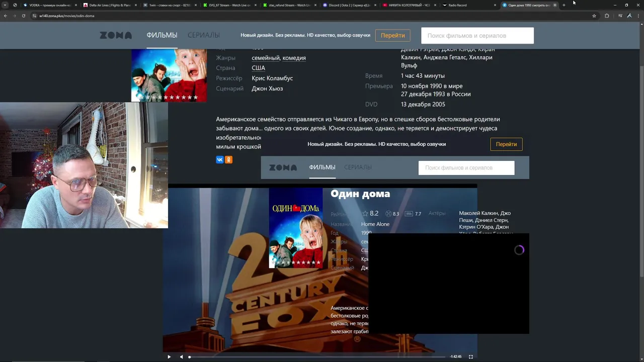Click the Один дома poster in overlay
Viewport: 644px width, 362px height.
pos(296,228)
